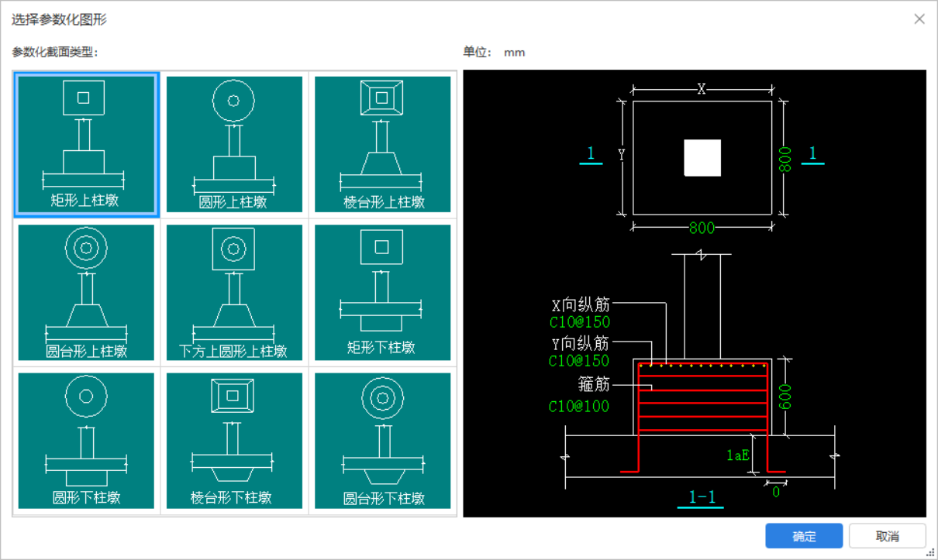Confirm with the 确定 button
Image resolution: width=938 pixels, height=560 pixels.
[804, 536]
